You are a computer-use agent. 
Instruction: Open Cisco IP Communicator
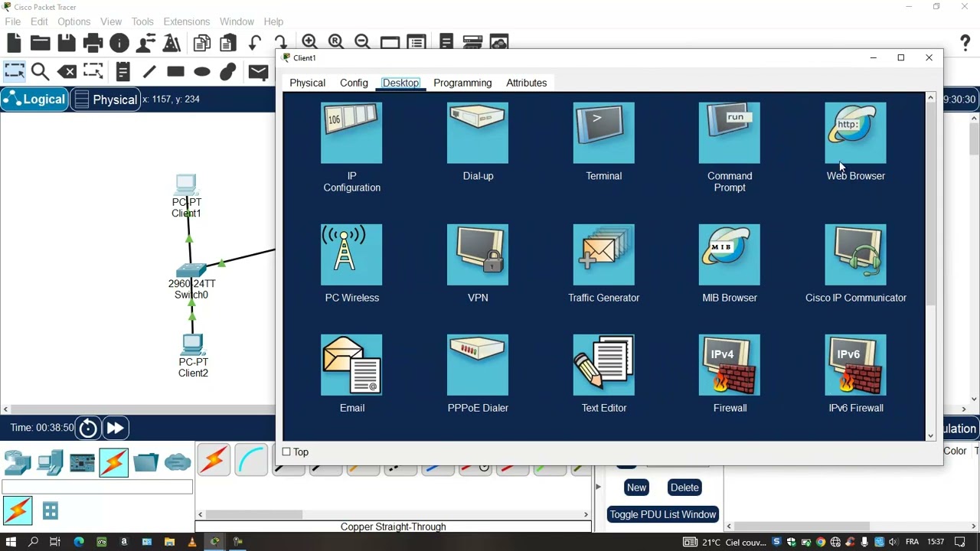click(855, 263)
